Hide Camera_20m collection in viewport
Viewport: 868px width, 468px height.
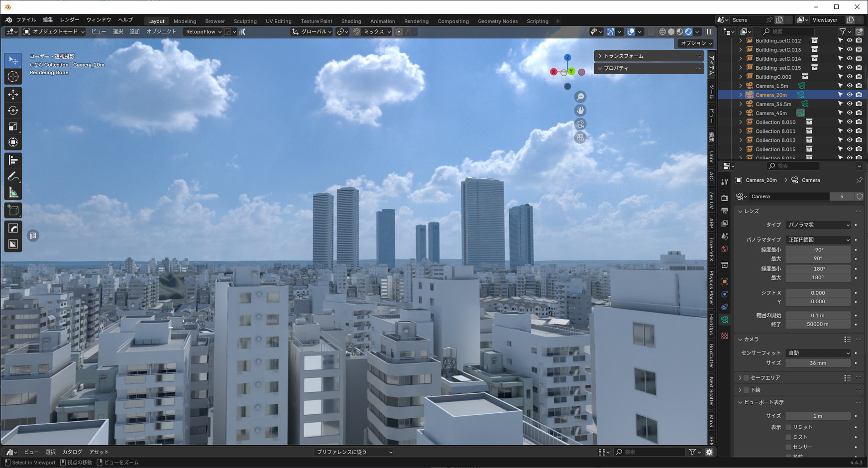click(850, 95)
